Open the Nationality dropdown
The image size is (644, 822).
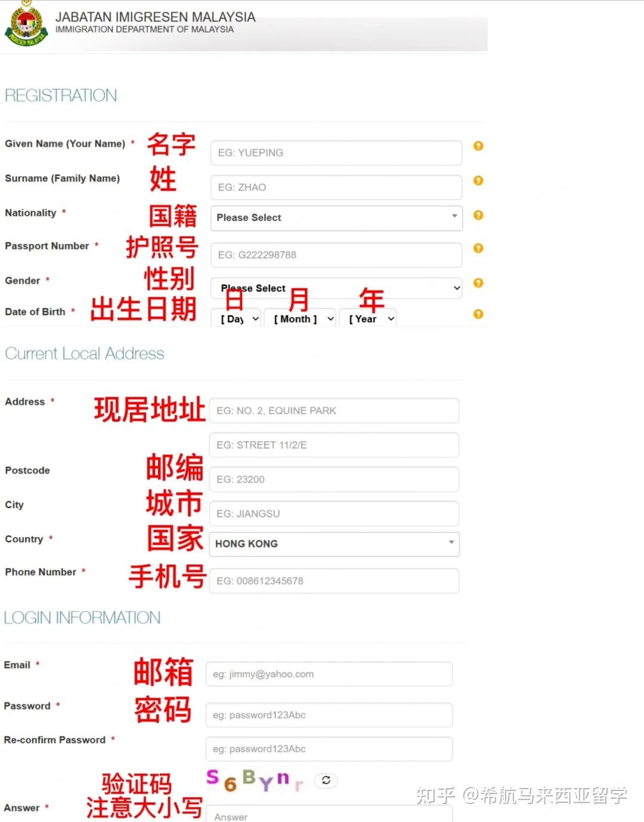pyautogui.click(x=336, y=218)
